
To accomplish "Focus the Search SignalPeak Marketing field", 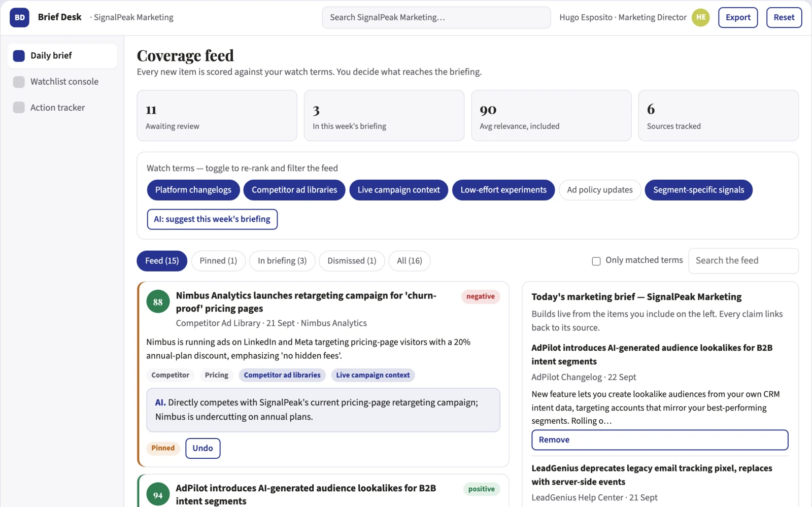I will 436,17.
